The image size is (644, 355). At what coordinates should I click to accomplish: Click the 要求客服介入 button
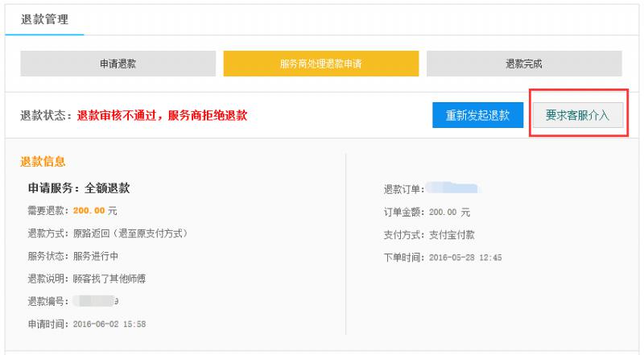[x=578, y=115]
